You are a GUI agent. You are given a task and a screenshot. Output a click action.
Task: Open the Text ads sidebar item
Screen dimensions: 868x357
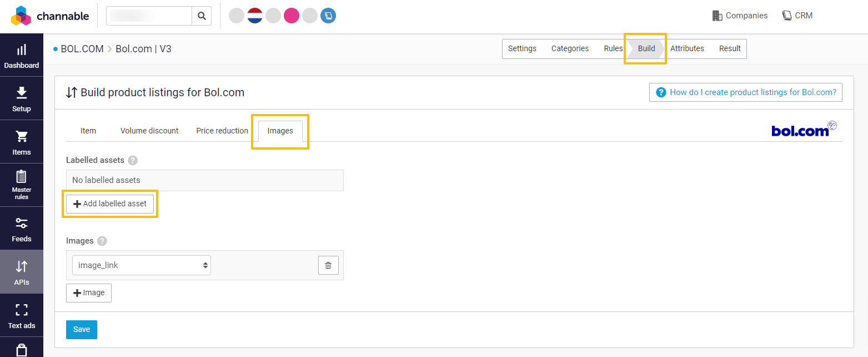click(x=22, y=315)
